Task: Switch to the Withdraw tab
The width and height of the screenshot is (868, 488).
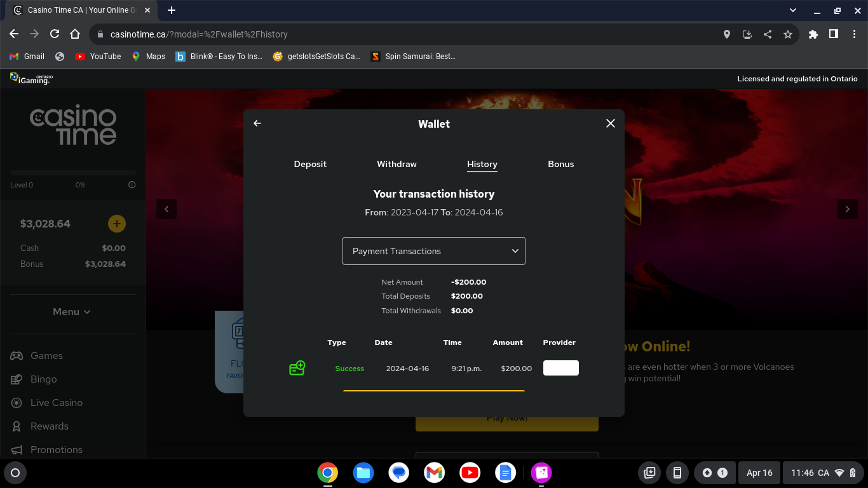Action: 397,164
